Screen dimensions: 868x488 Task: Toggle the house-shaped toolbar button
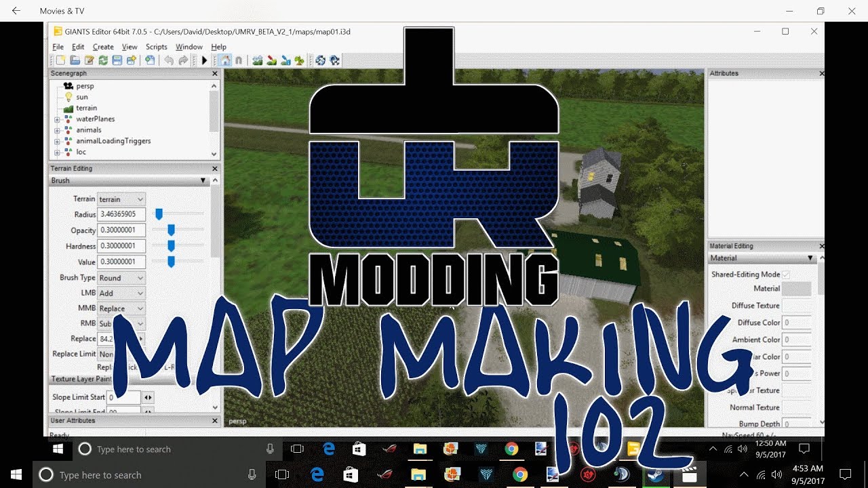coord(224,60)
